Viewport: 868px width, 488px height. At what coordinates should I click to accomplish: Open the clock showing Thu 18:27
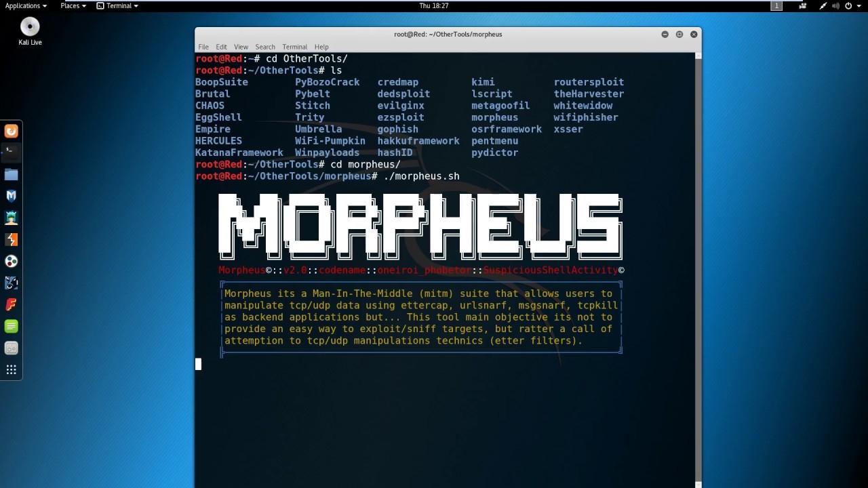[434, 5]
